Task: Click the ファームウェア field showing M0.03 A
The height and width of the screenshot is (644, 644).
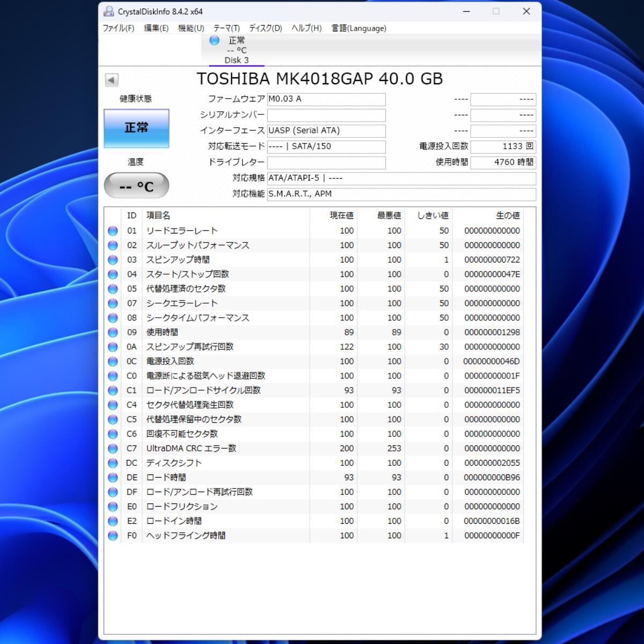Action: tap(326, 99)
